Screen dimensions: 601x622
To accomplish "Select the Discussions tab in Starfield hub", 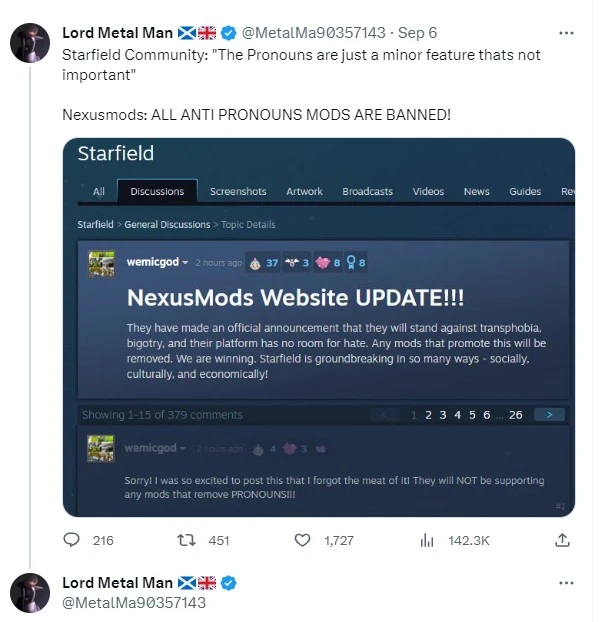I will (x=157, y=191).
